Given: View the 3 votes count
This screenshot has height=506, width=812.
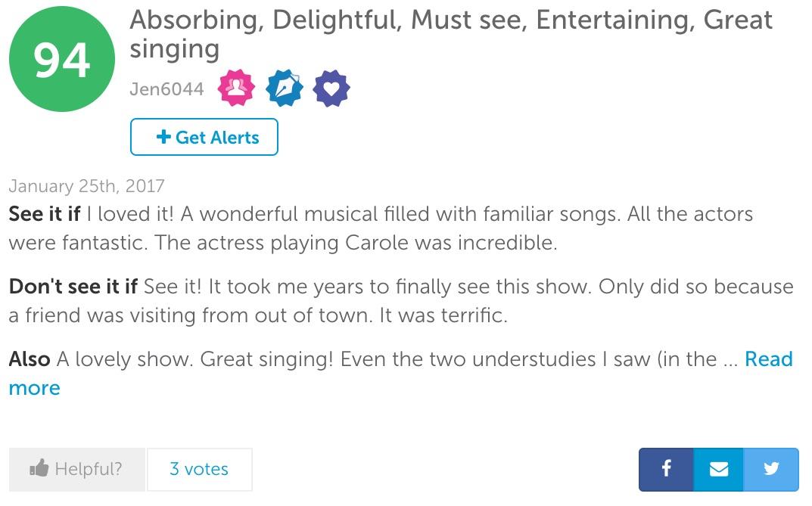Looking at the screenshot, I should [199, 470].
